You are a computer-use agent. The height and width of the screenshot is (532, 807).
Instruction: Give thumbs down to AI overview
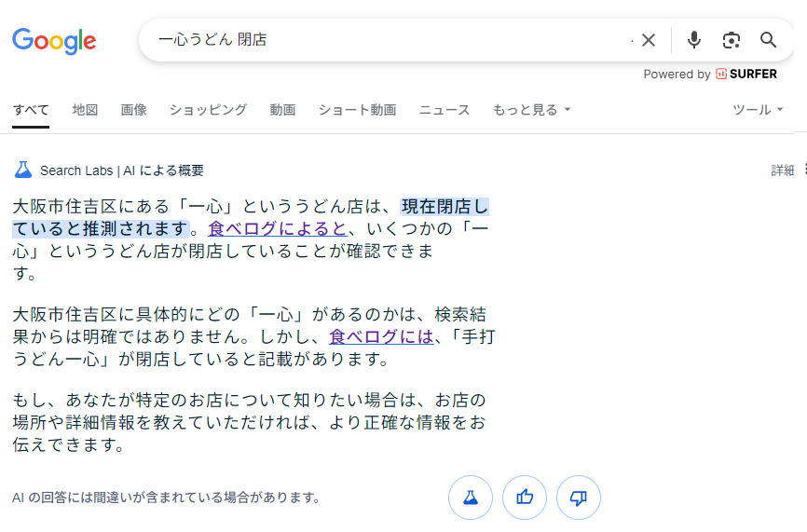coord(579,498)
